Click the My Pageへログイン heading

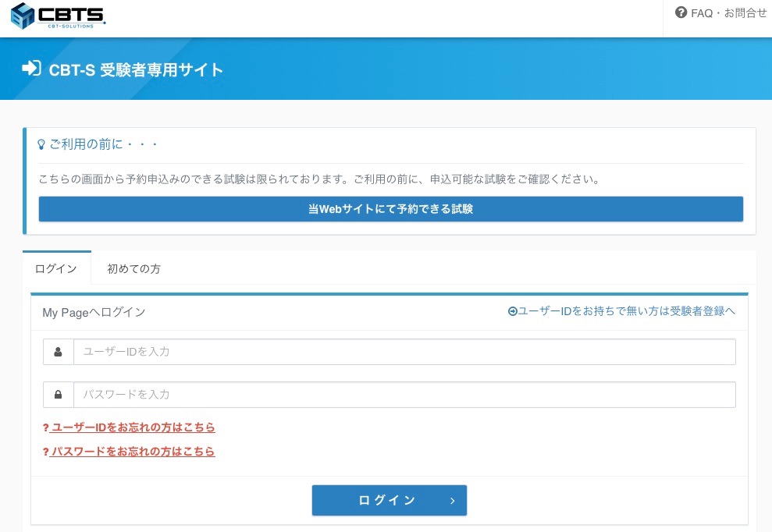[94, 313]
